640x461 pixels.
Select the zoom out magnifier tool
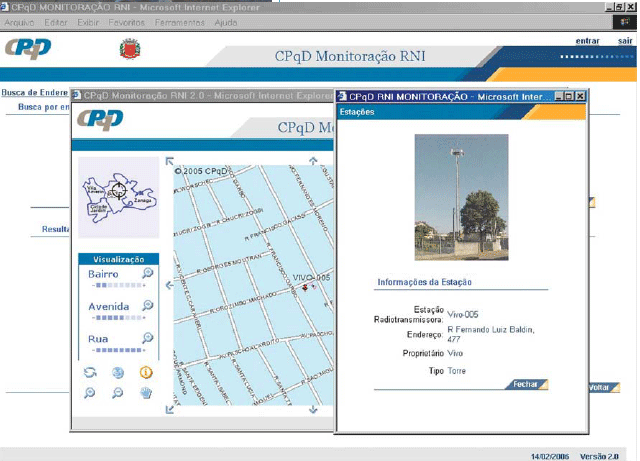(118, 393)
